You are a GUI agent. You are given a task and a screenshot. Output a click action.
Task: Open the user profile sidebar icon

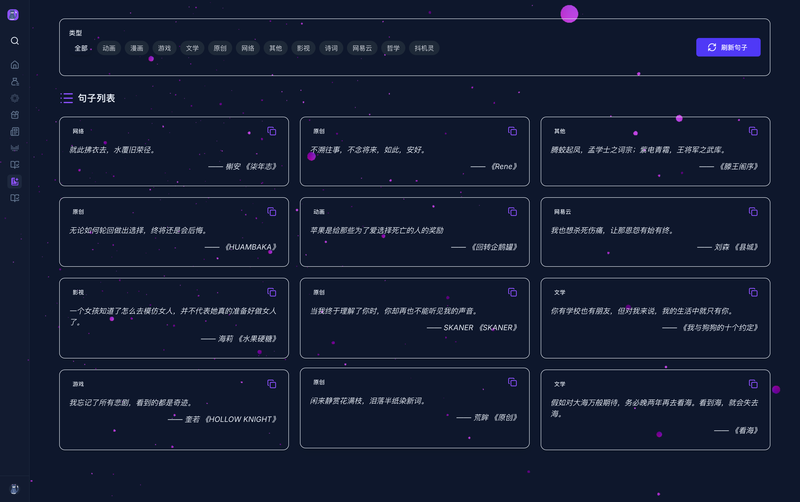tap(15, 82)
